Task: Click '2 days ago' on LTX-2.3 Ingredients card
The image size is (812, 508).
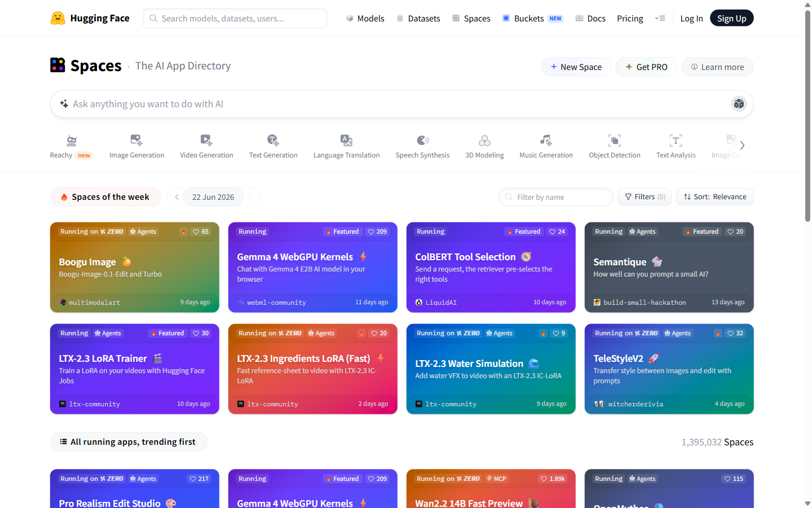Action: [x=373, y=404]
